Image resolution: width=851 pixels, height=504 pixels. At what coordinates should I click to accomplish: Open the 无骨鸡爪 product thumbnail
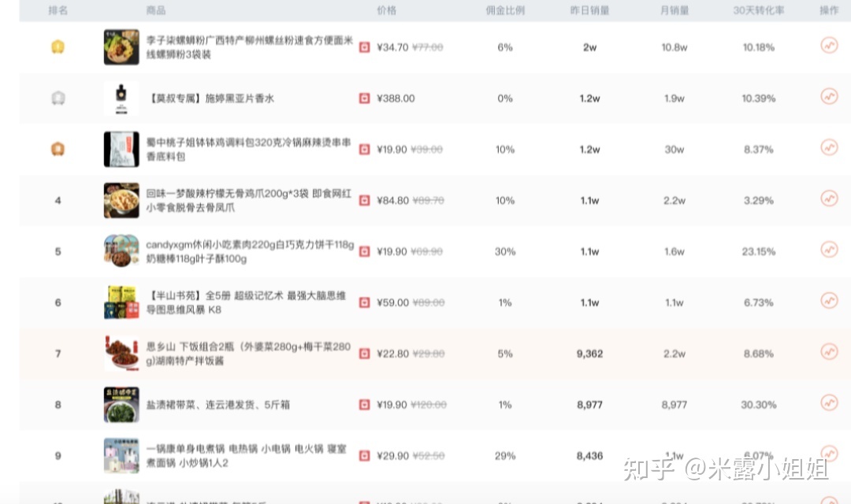(x=121, y=200)
